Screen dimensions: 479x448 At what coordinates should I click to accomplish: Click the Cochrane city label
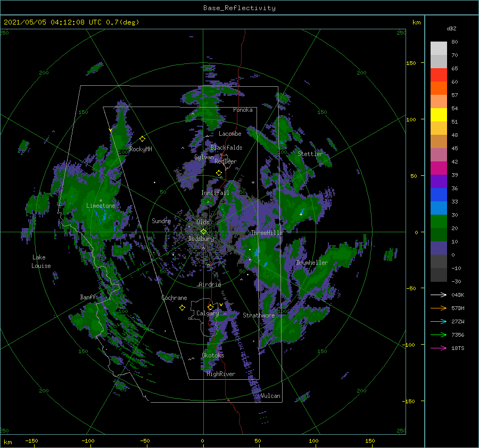[174, 298]
